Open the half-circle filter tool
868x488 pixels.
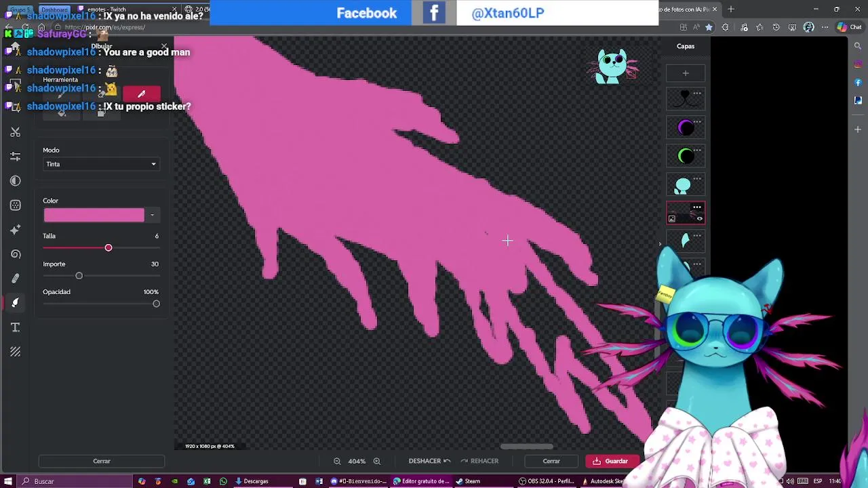point(15,180)
